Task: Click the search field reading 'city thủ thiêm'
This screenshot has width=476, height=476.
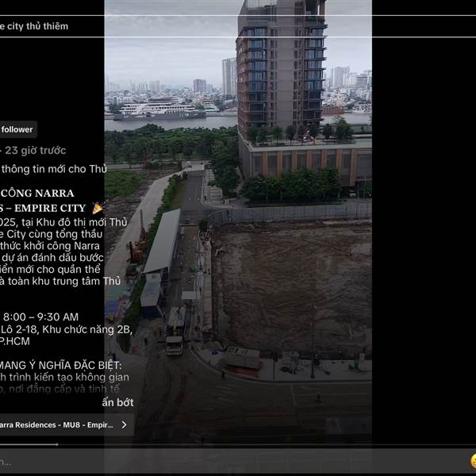Action: [238, 26]
